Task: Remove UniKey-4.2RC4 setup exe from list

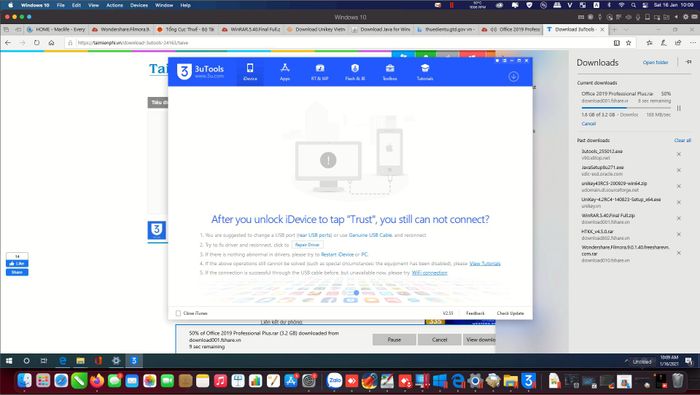Action: tap(679, 203)
